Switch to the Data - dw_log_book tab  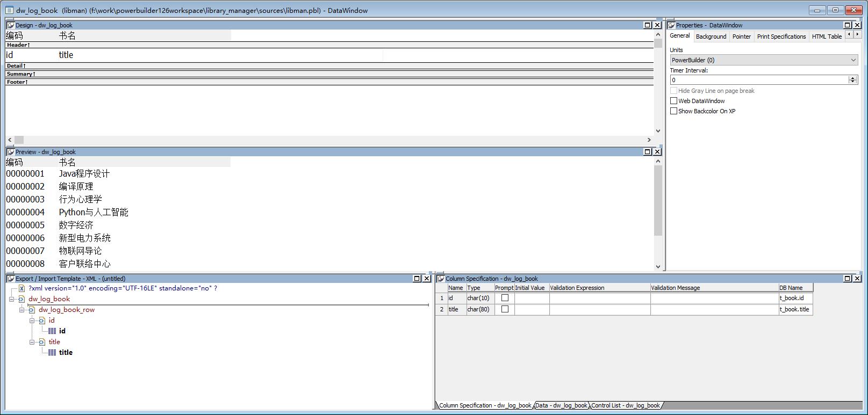click(561, 405)
